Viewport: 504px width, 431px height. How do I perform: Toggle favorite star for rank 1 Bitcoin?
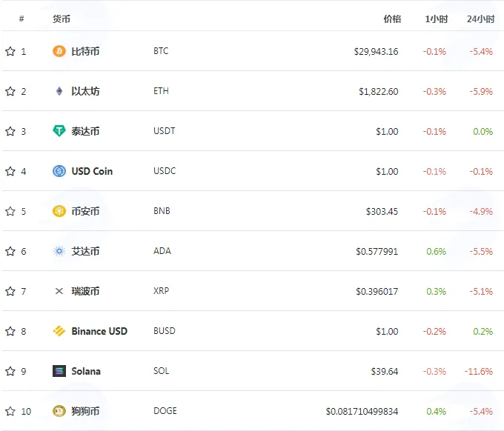10,51
